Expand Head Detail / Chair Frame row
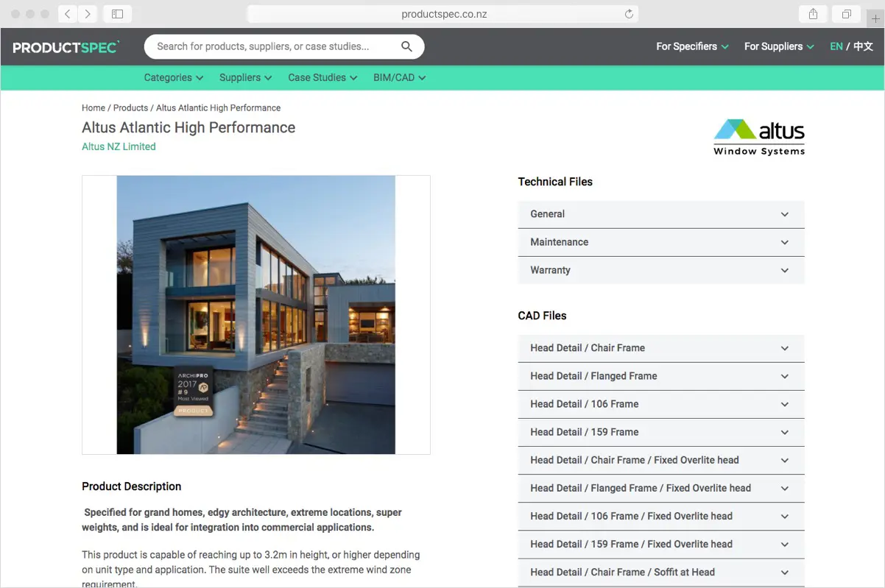 click(x=660, y=348)
